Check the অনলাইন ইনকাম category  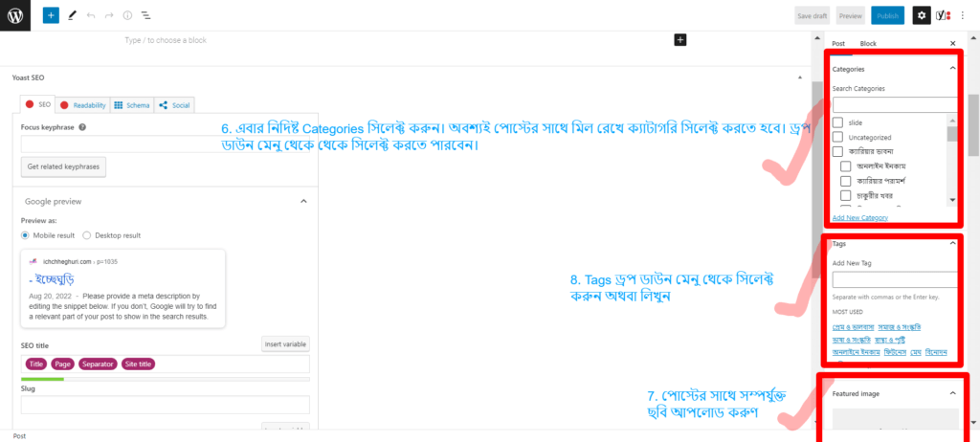tap(846, 166)
